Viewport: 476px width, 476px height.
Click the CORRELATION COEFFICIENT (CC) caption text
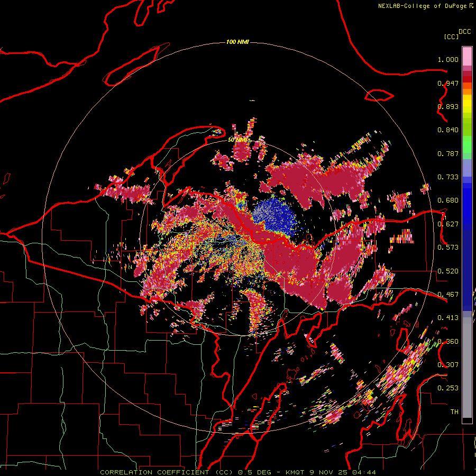(x=167, y=472)
